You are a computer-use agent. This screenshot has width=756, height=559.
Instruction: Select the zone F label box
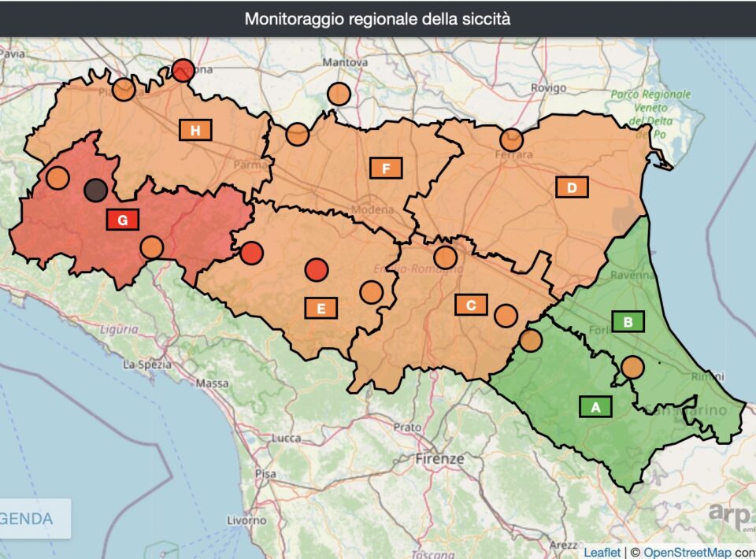(x=386, y=168)
